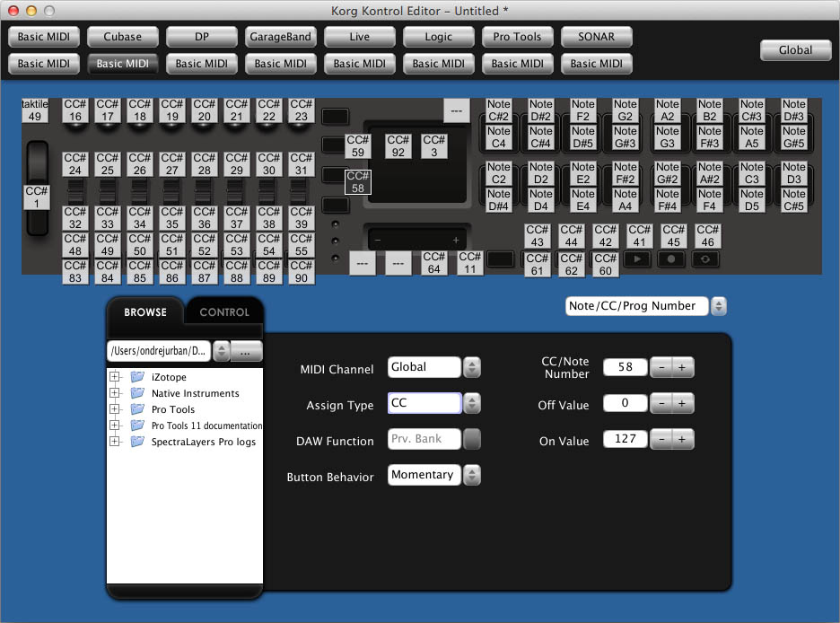Click the On Value 127 field
The width and height of the screenshot is (840, 623).
click(626, 439)
